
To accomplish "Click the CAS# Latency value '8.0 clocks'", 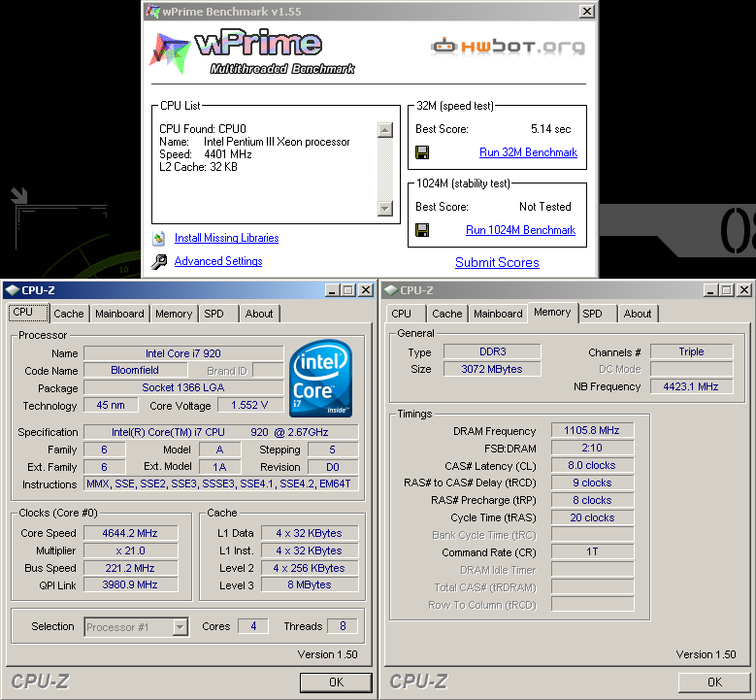I will click(593, 465).
